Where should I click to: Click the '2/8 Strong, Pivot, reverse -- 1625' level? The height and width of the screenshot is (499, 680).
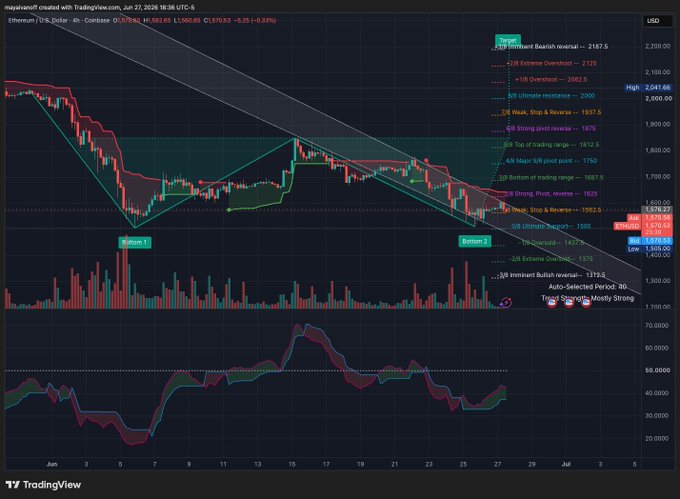[x=551, y=194]
